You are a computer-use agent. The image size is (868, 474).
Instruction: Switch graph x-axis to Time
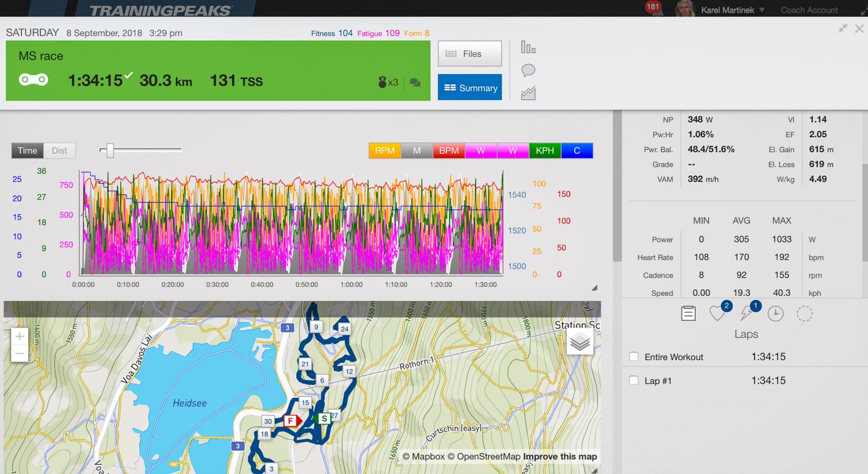[27, 150]
